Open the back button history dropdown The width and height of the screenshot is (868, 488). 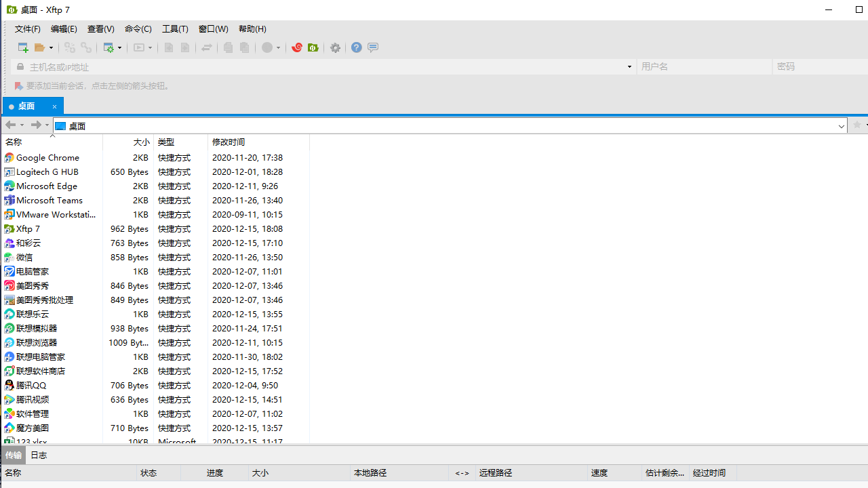(x=20, y=125)
